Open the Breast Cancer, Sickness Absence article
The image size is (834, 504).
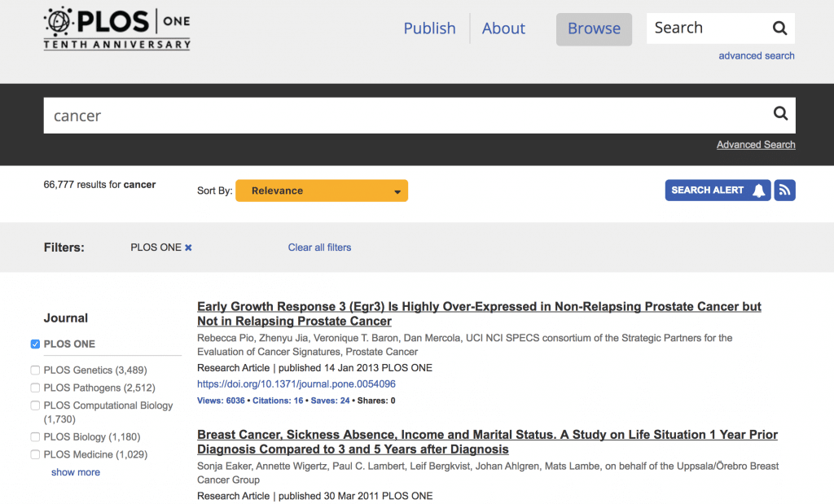pyautogui.click(x=487, y=442)
